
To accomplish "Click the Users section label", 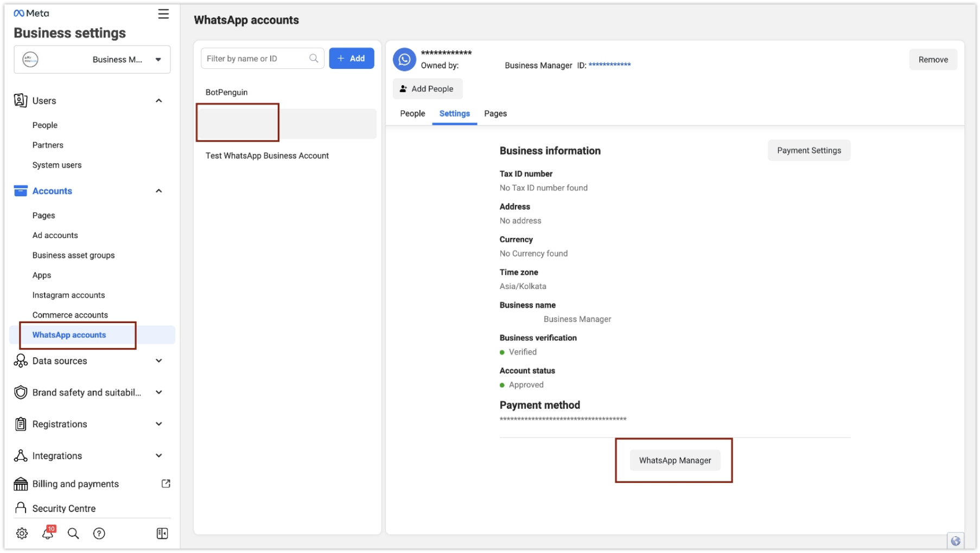I will (44, 101).
